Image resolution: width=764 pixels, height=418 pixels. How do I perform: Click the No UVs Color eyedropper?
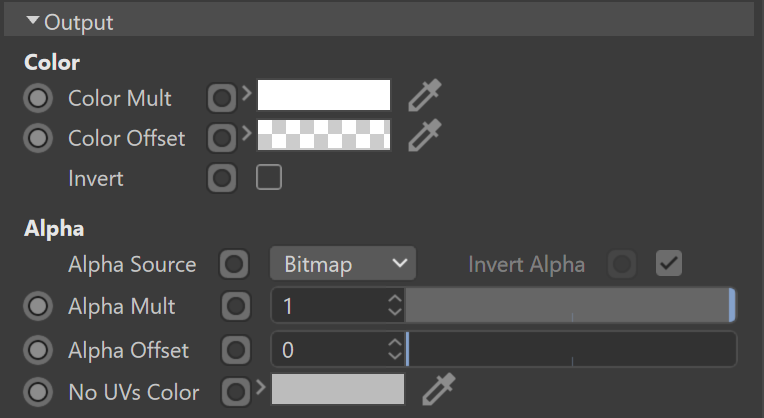439,389
